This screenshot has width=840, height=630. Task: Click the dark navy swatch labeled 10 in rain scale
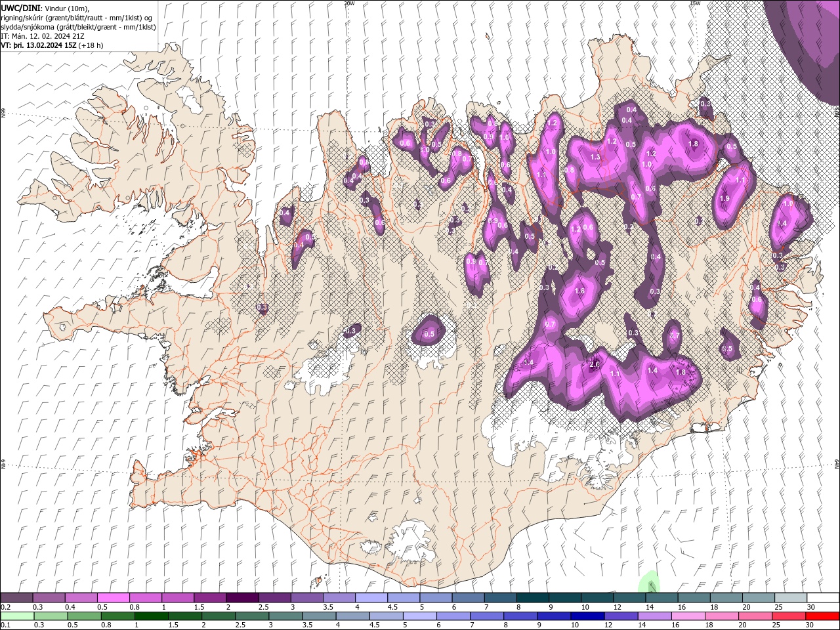click(587, 616)
